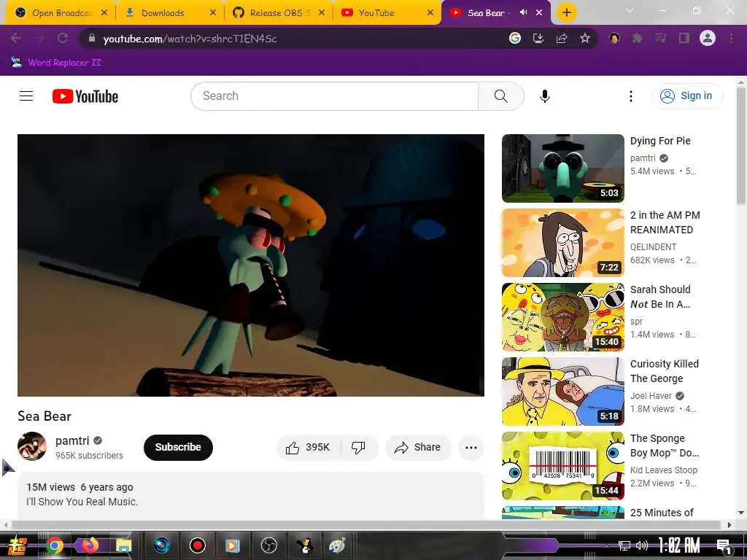Click the address bar URL
Viewport: 747px width, 560px height.
tap(190, 39)
